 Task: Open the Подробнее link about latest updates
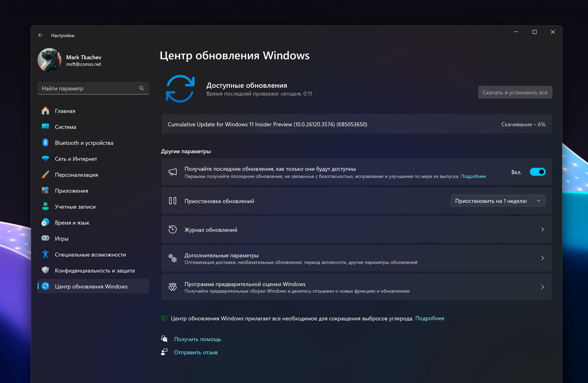(x=473, y=177)
